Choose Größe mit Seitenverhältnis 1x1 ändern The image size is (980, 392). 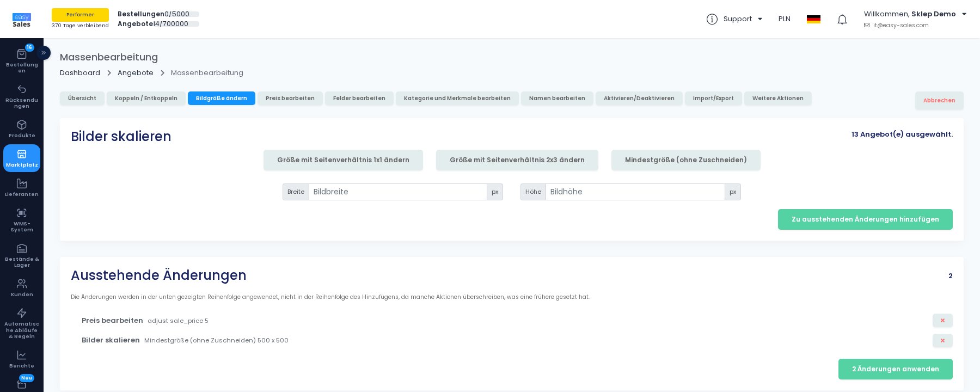tap(343, 160)
